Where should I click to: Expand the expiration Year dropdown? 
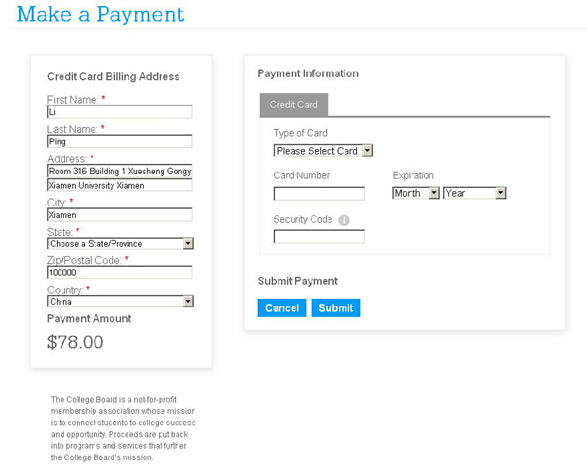tap(474, 193)
